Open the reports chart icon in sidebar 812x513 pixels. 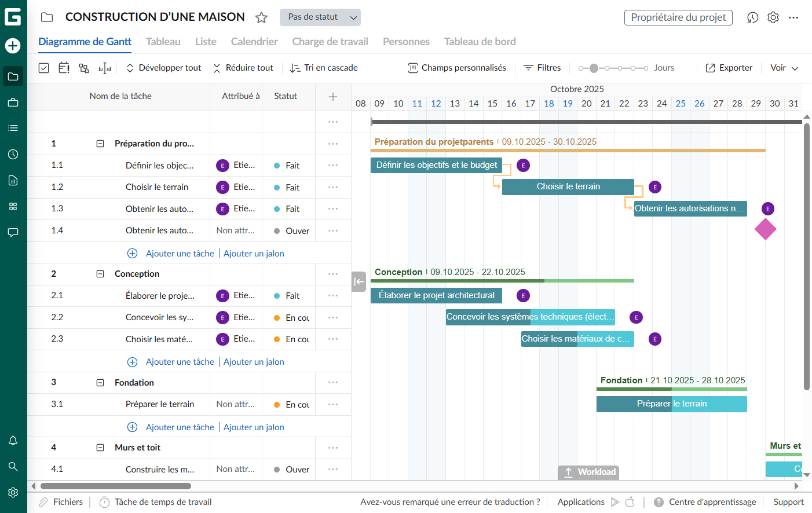[13, 180]
